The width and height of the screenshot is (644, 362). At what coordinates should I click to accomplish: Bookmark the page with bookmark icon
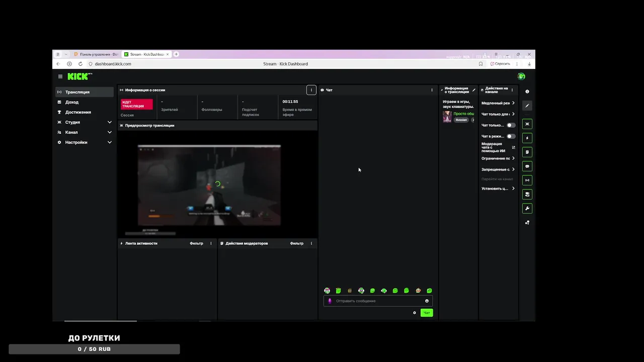click(x=480, y=64)
